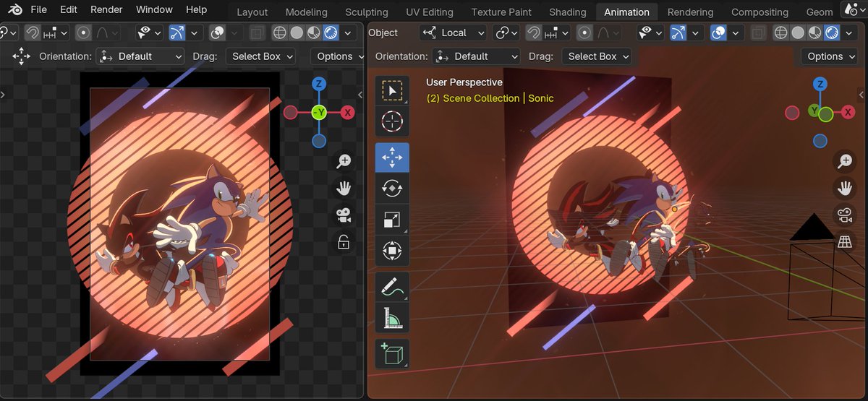This screenshot has height=401, width=868.
Task: Toggle camera view icon in right viewport
Action: (844, 215)
